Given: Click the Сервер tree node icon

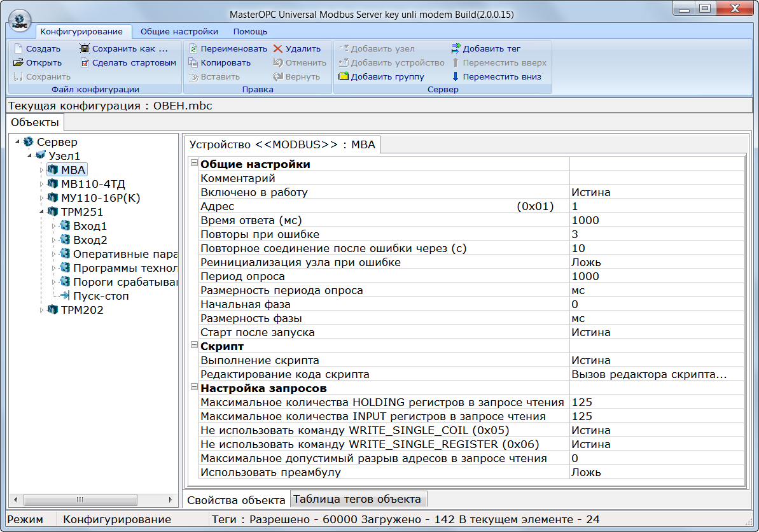Looking at the screenshot, I should pos(29,141).
